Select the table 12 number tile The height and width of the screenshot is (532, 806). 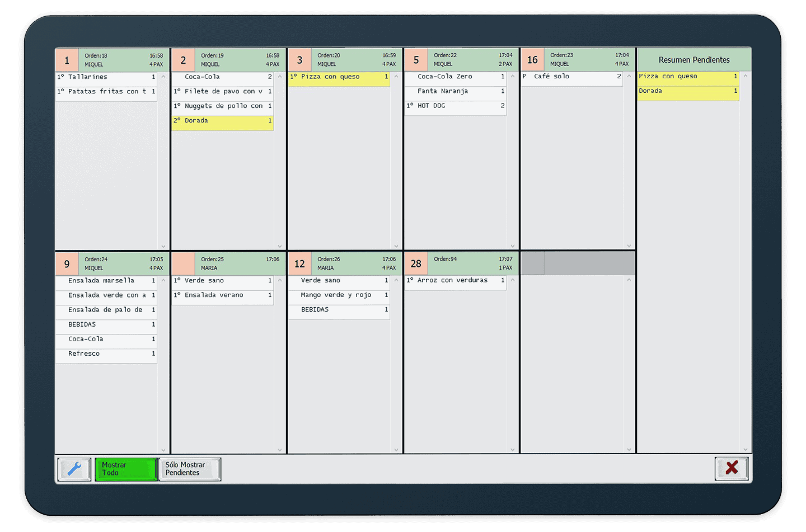click(x=299, y=263)
